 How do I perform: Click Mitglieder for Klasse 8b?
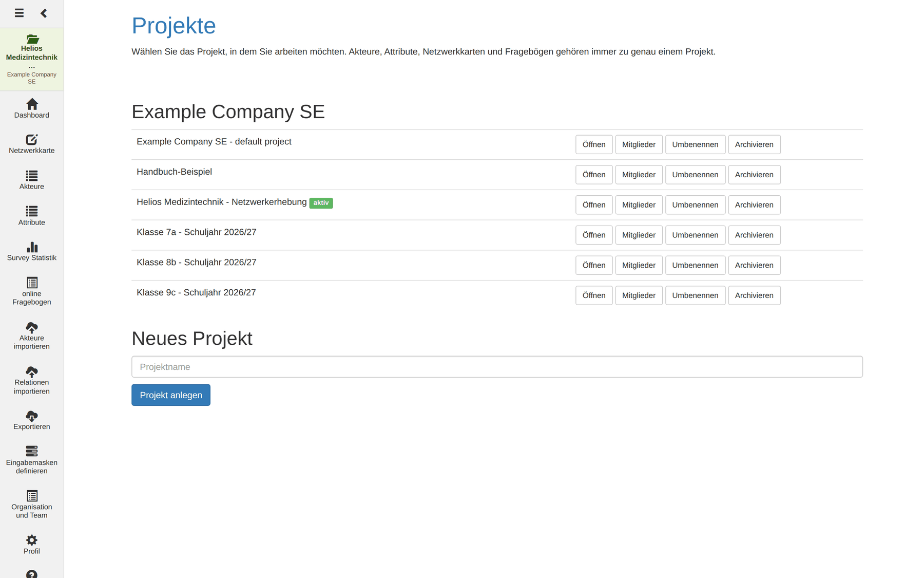639,265
